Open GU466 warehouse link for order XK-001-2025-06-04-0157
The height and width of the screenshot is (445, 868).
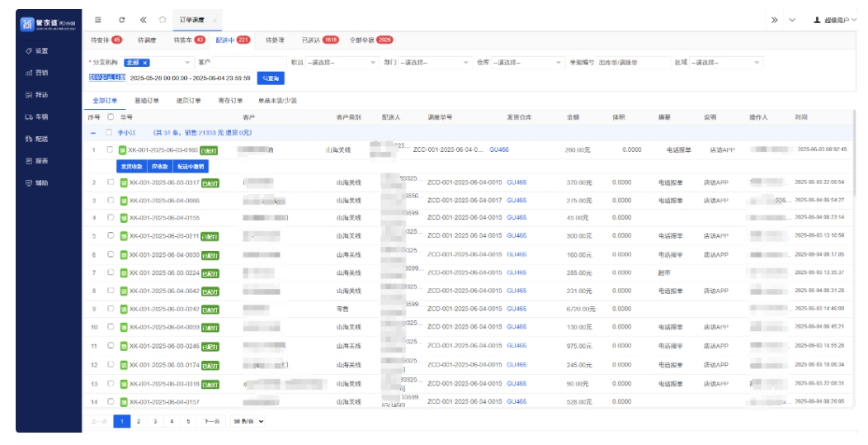517,401
